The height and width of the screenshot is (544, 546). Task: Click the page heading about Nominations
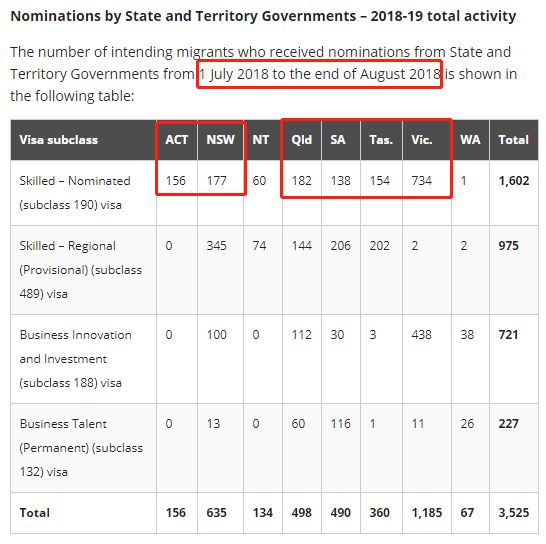coord(263,16)
